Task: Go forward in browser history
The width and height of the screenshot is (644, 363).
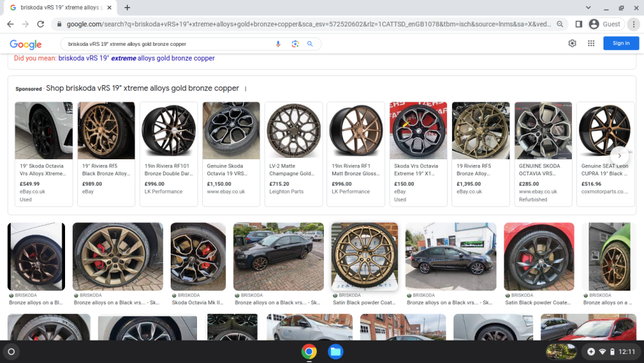Action: [26, 25]
